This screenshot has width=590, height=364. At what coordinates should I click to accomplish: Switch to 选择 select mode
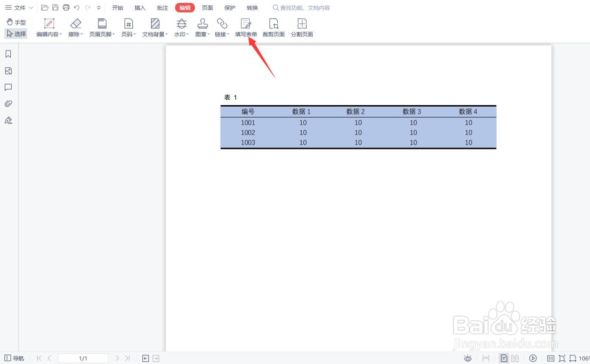pyautogui.click(x=16, y=34)
